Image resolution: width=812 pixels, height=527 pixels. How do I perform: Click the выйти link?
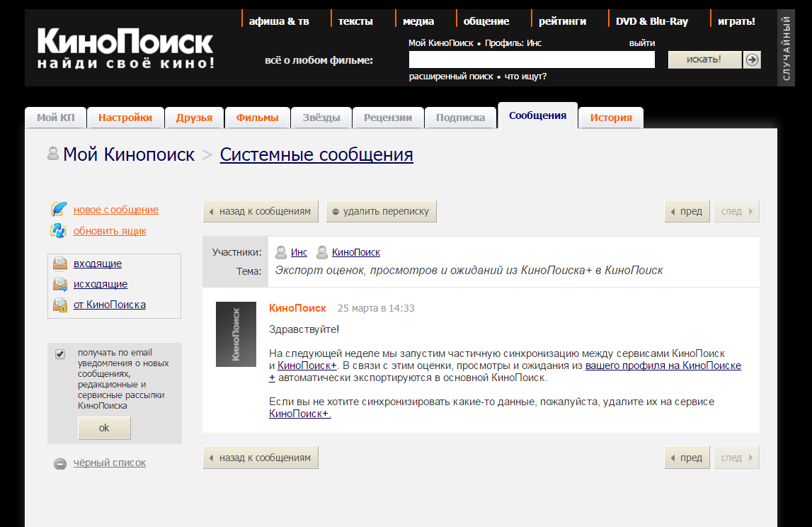[642, 43]
